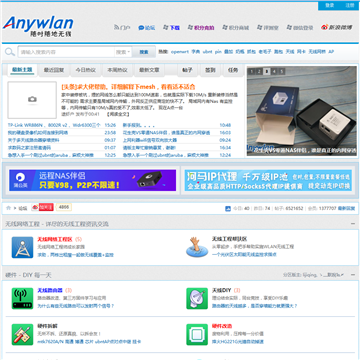Switch slideshow to slide 1
This screenshot has width=360, height=360.
point(252,71)
